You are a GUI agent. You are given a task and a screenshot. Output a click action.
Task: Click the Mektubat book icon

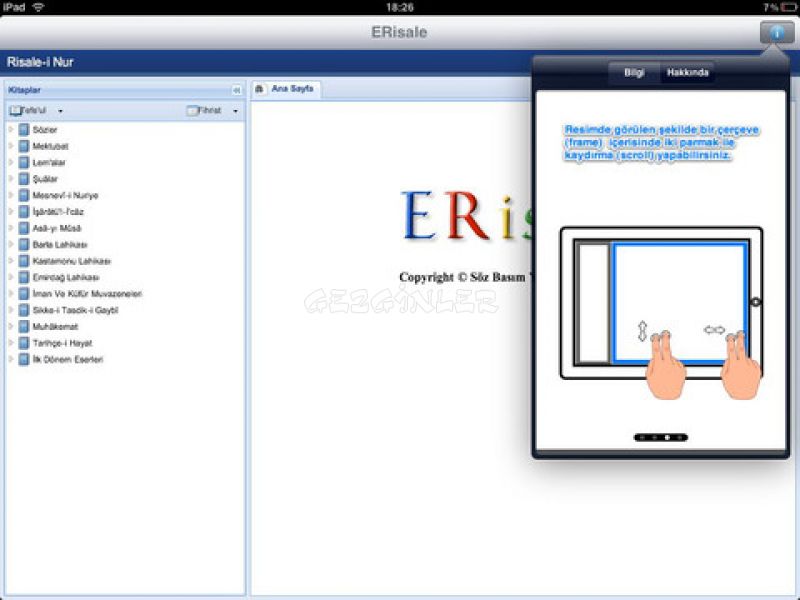(24, 146)
